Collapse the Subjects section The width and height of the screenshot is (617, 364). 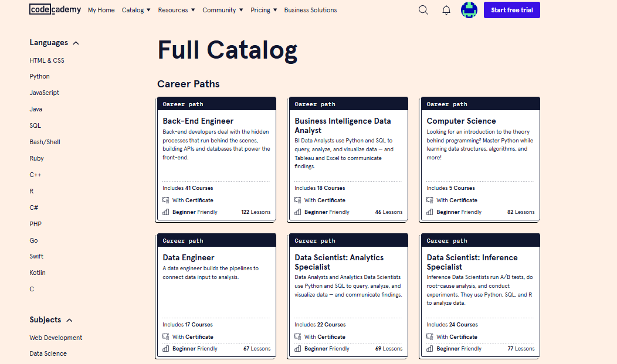click(x=51, y=319)
